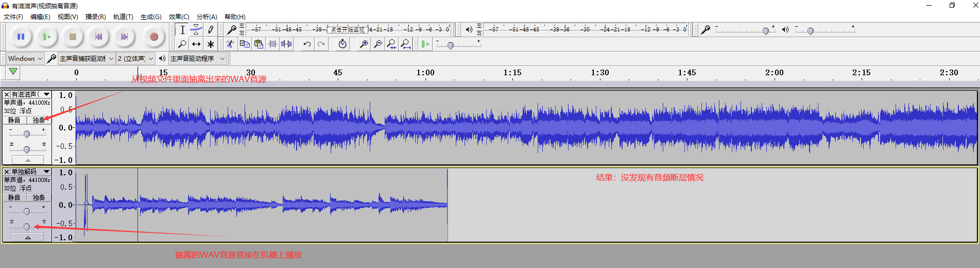Image resolution: width=980 pixels, height=268 pixels.
Task: Mute the 单独解码 track (静音)
Action: (x=14, y=197)
